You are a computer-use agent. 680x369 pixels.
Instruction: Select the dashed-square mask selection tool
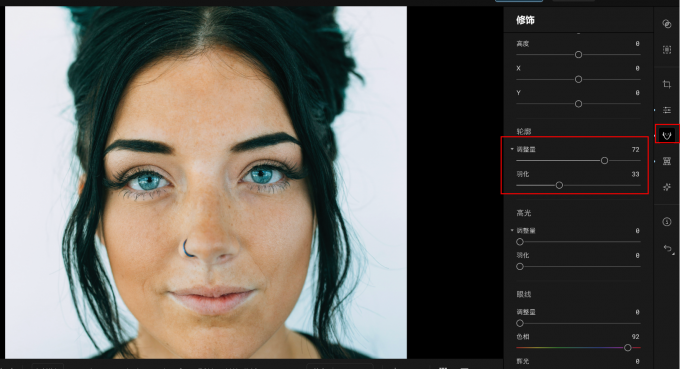667,49
